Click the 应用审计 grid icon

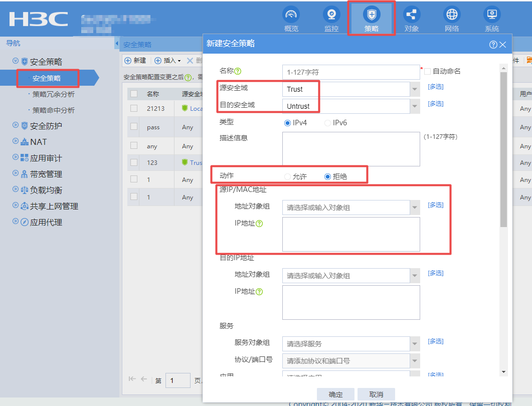[x=25, y=158]
